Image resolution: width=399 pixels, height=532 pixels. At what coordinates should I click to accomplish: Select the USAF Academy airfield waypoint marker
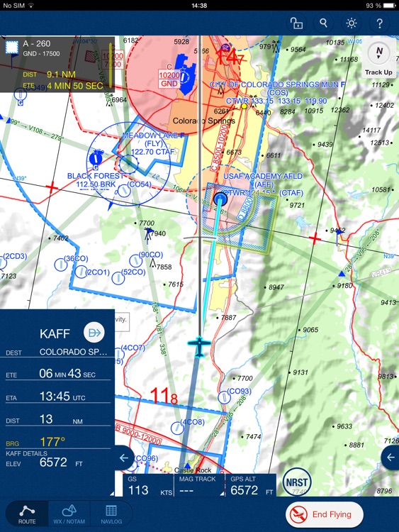pyautogui.click(x=220, y=199)
